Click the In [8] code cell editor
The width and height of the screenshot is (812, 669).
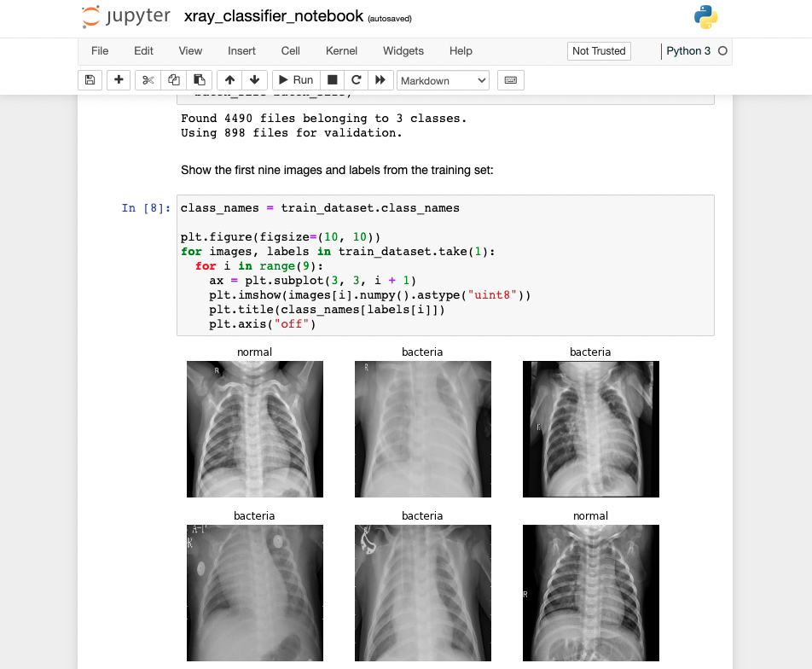click(x=445, y=265)
